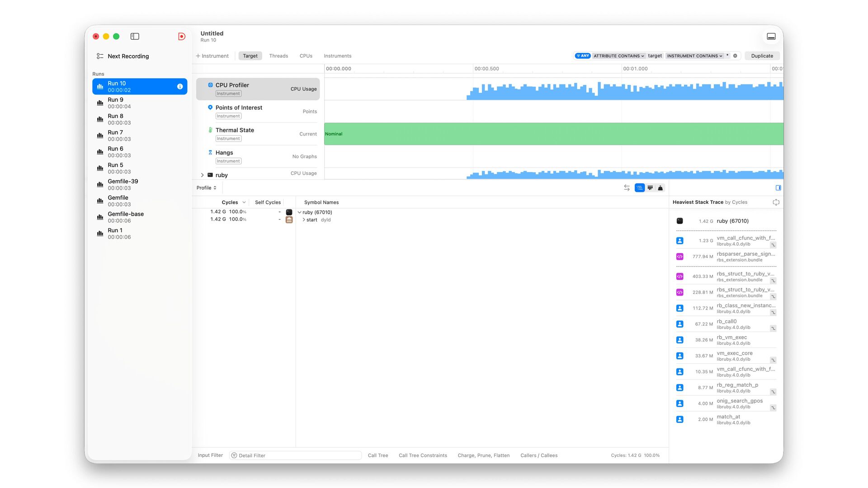Image resolution: width=868 pixels, height=488 pixels.
Task: Open Call Tree Constraints options
Action: [423, 455]
